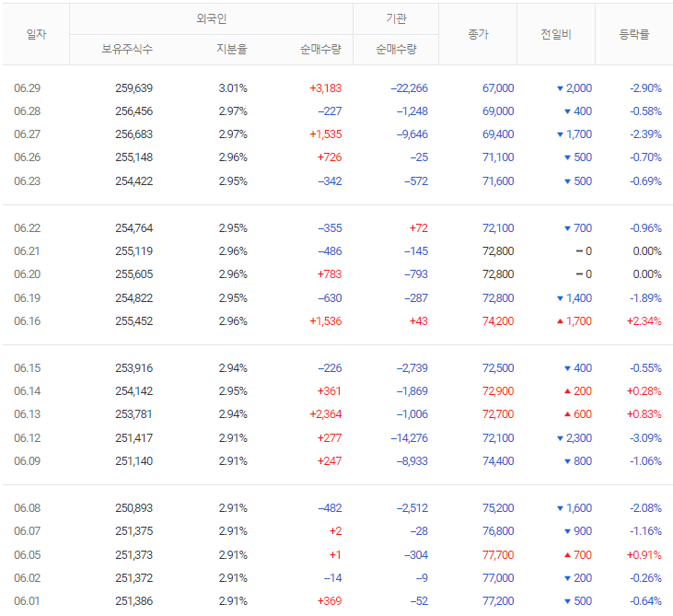673x616 pixels.
Task: Select the date cell 06.07
Action: pyautogui.click(x=27, y=531)
